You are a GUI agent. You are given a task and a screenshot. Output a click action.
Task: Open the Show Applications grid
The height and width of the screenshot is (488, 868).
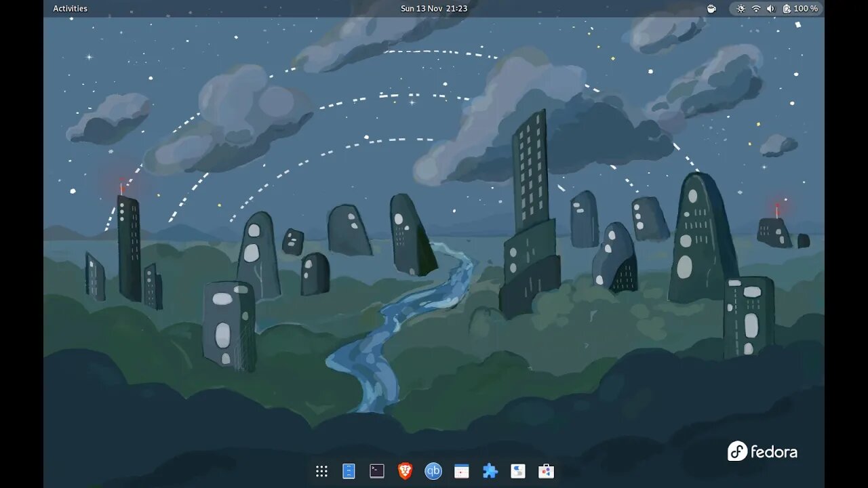tap(321, 471)
